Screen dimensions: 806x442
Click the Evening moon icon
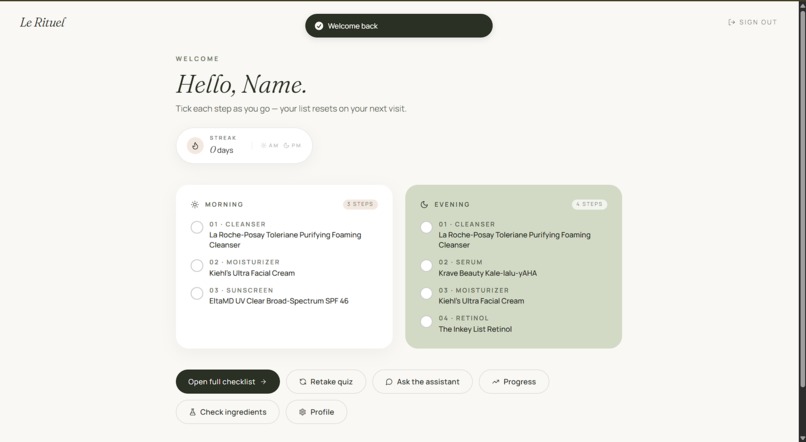(x=424, y=205)
